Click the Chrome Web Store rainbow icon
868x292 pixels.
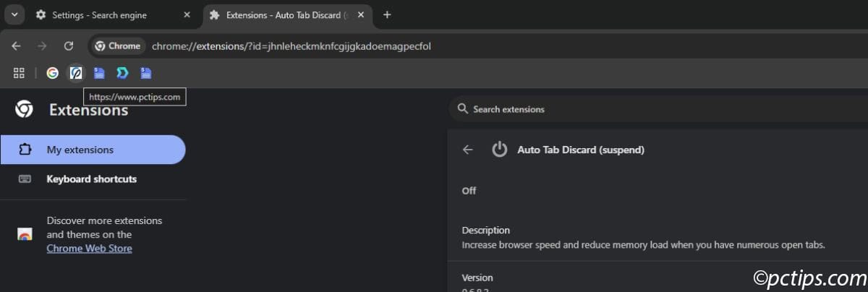tap(25, 234)
